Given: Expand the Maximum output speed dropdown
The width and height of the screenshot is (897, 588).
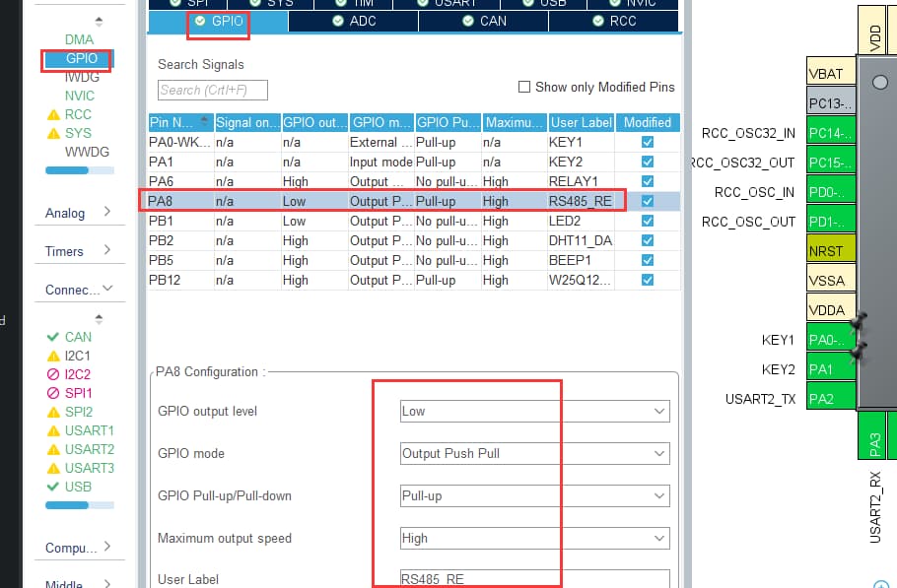Looking at the screenshot, I should pos(534,538).
